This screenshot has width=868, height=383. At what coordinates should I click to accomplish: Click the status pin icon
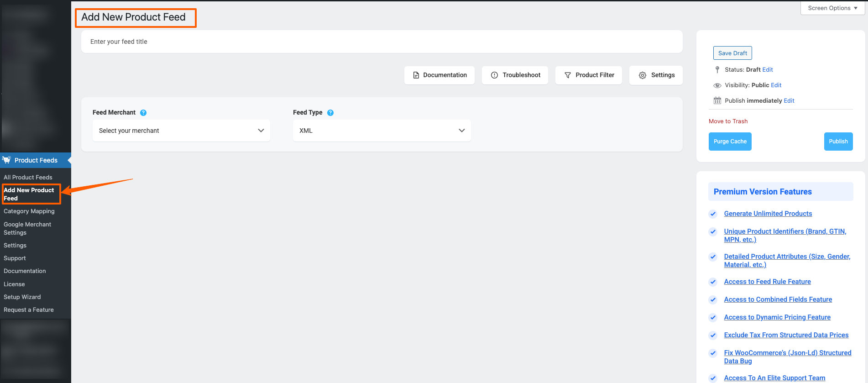tap(717, 70)
